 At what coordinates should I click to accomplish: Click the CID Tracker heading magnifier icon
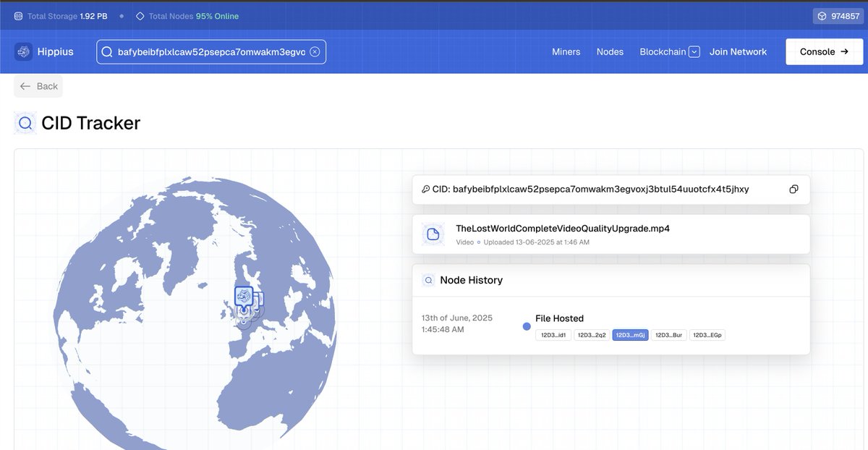point(25,123)
